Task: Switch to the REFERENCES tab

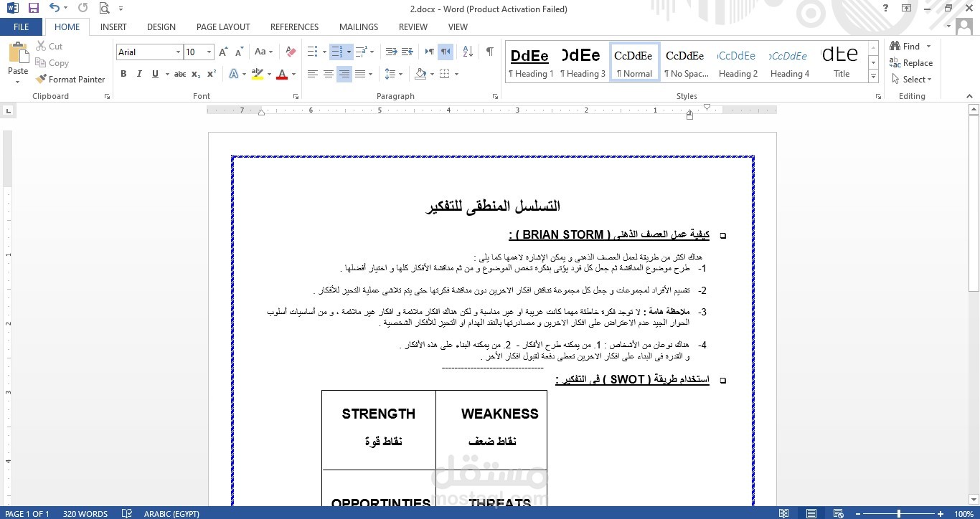Action: (294, 27)
